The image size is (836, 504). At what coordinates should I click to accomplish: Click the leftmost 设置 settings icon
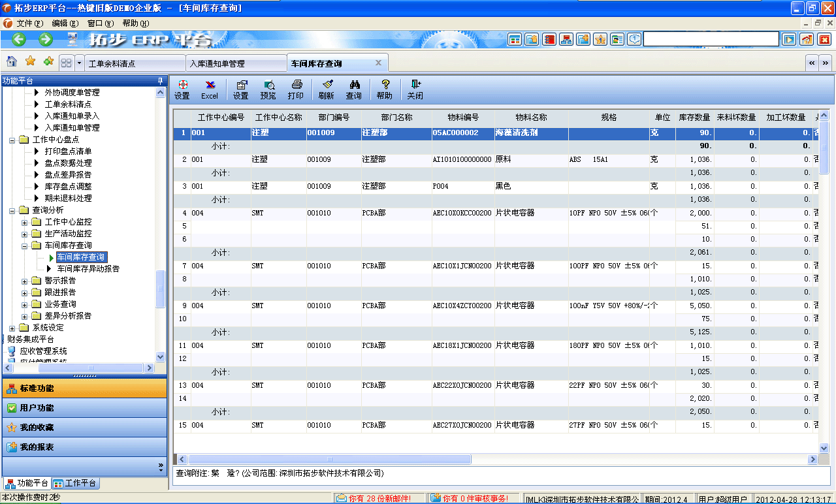click(182, 89)
